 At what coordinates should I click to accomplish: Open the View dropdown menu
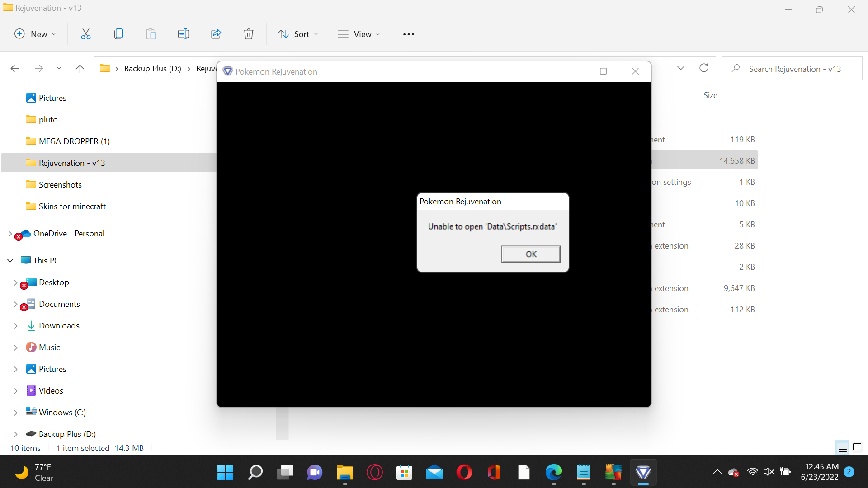point(359,34)
